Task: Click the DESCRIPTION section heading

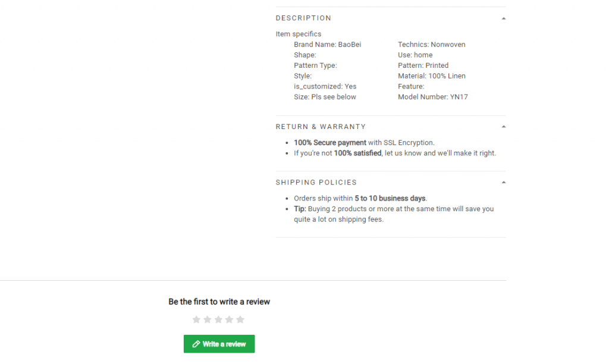Action: pos(303,18)
